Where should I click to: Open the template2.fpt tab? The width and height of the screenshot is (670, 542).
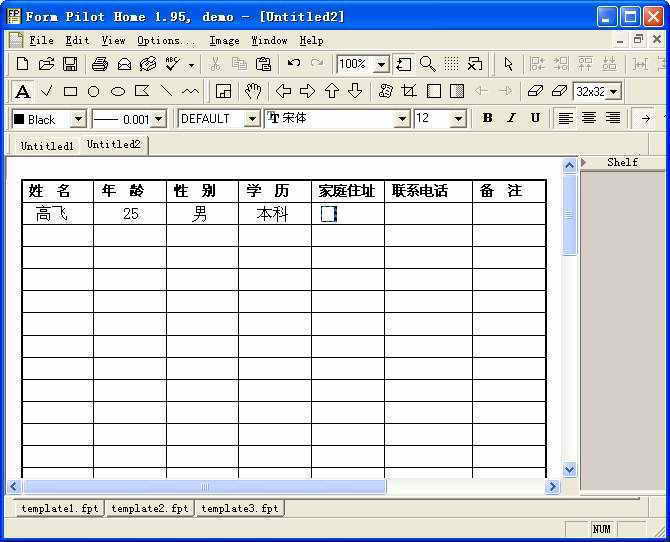[x=150, y=509]
